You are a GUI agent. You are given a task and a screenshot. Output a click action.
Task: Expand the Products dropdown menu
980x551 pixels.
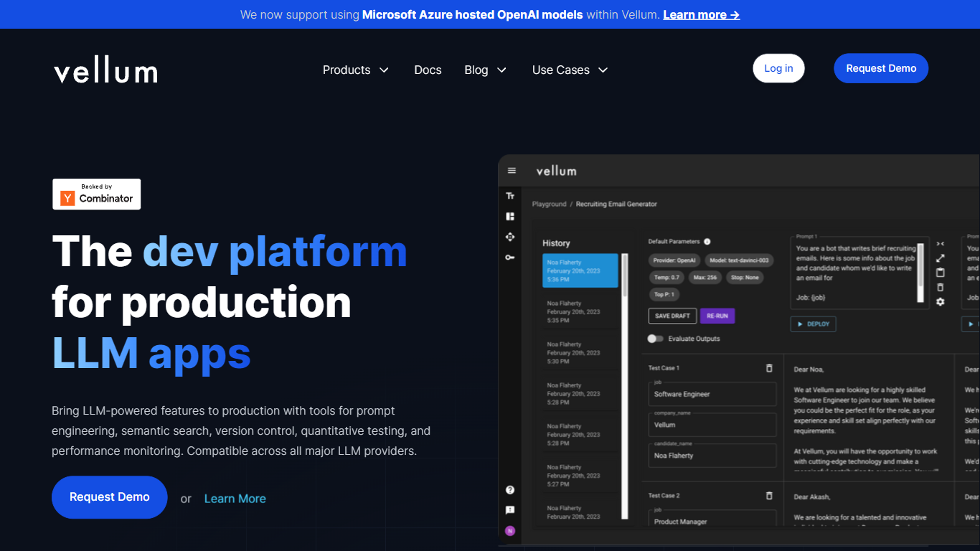(356, 70)
